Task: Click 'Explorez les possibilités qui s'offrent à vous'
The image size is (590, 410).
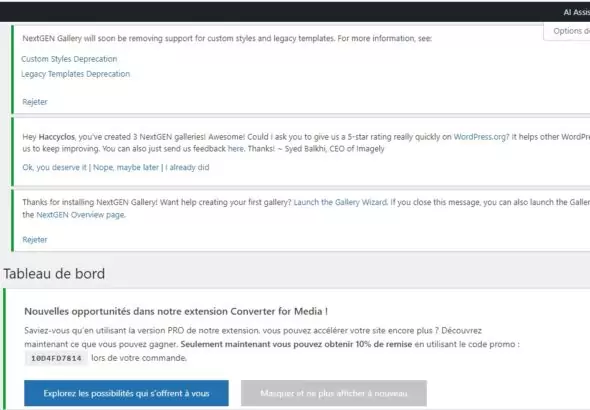Action: tap(126, 393)
